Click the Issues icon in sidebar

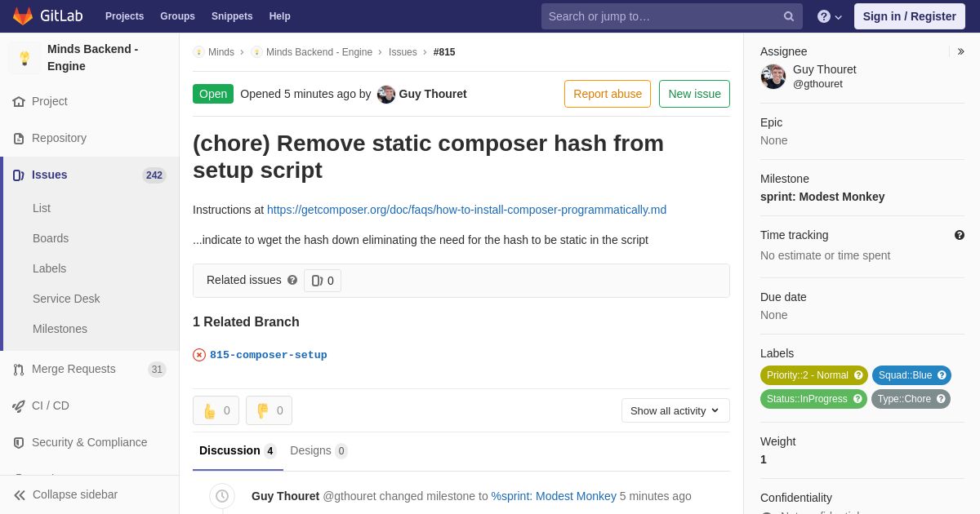click(x=19, y=175)
